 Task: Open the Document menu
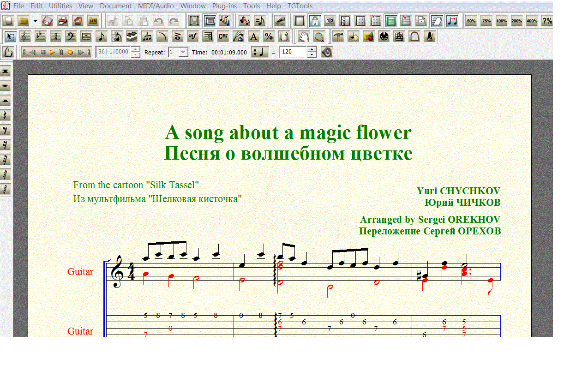pos(115,6)
